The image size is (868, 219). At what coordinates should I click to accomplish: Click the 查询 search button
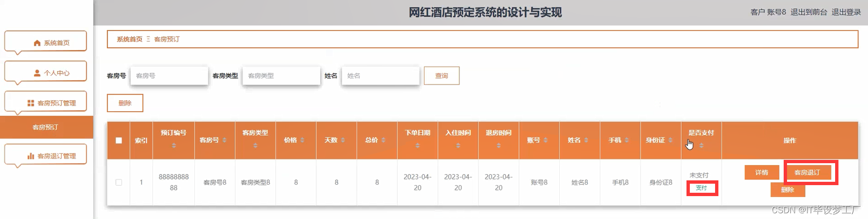pos(442,75)
